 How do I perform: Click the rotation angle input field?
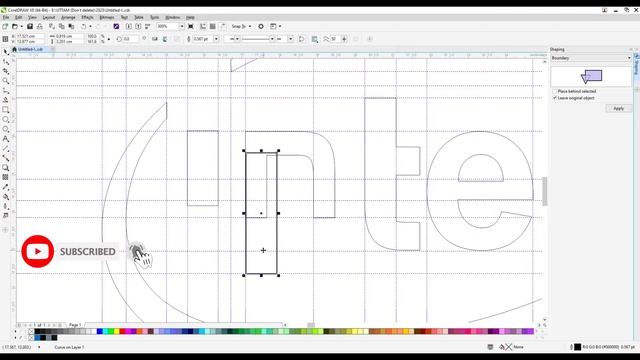[130, 39]
